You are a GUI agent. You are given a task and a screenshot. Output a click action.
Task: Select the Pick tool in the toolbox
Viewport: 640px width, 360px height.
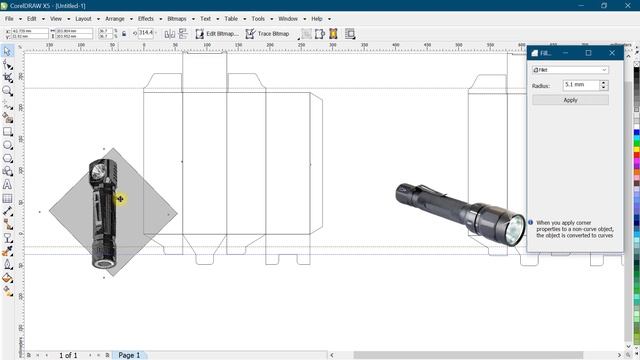7,51
